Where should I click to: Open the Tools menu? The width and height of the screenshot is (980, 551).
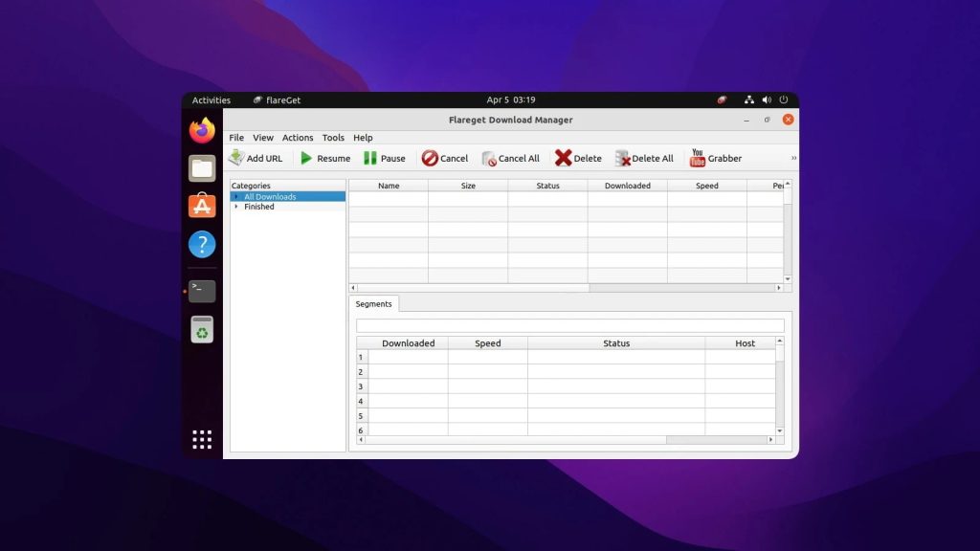tap(333, 138)
